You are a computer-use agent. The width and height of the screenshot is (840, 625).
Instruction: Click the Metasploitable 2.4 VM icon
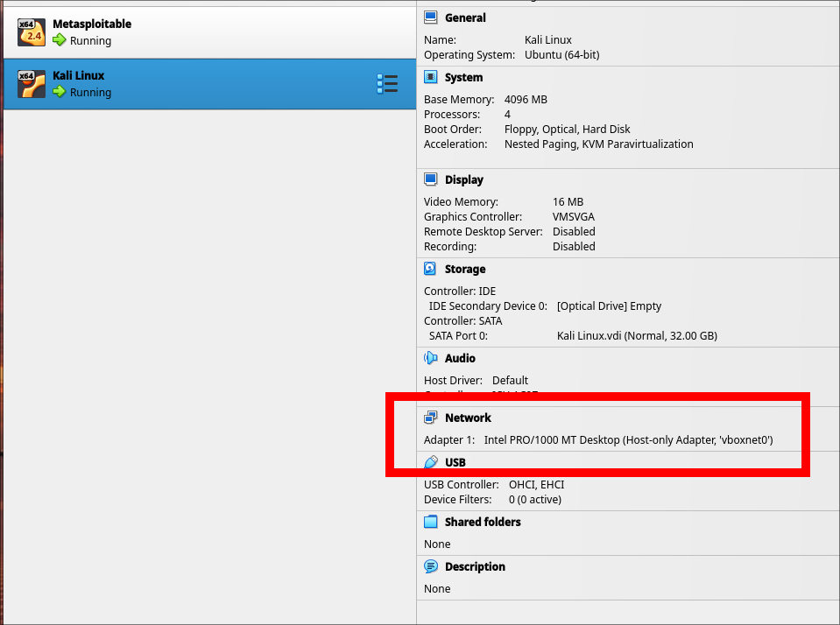pos(31,32)
